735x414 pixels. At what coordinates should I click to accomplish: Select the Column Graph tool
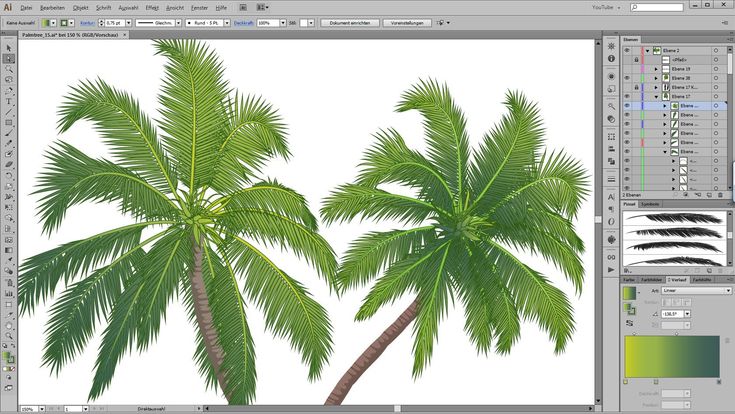coord(9,293)
